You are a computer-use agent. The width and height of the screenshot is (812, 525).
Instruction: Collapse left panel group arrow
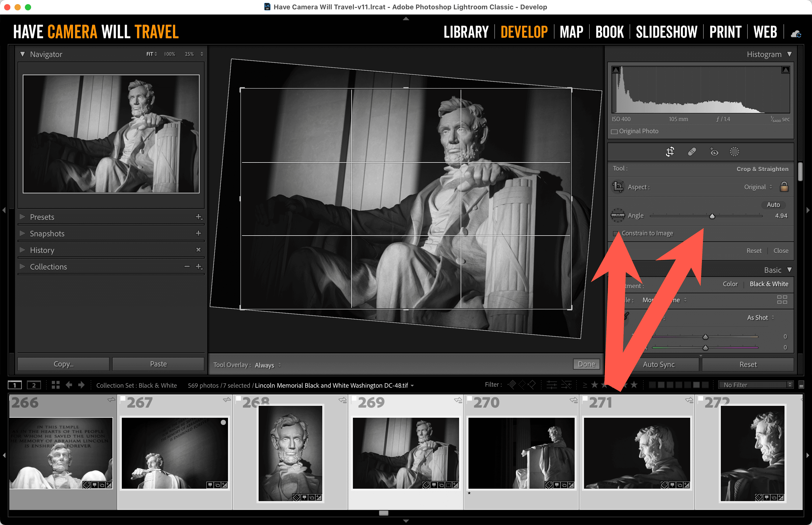[4, 210]
